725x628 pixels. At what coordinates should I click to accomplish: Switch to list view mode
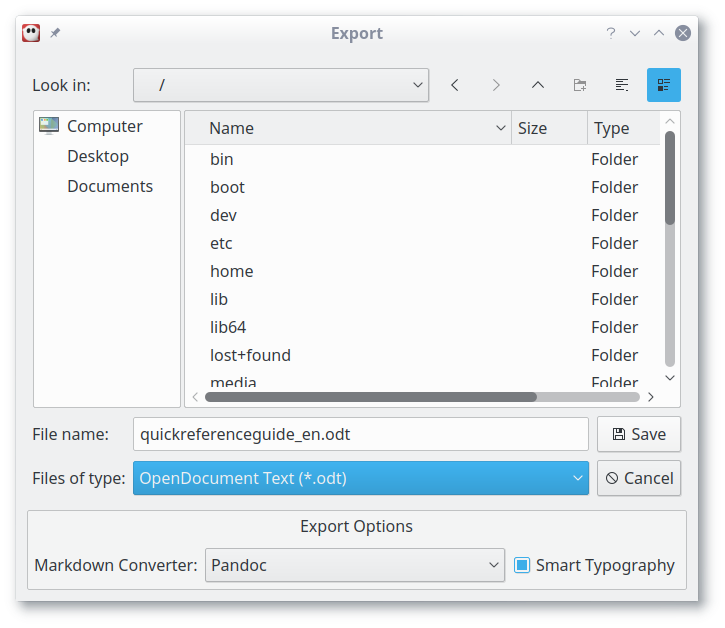[622, 85]
